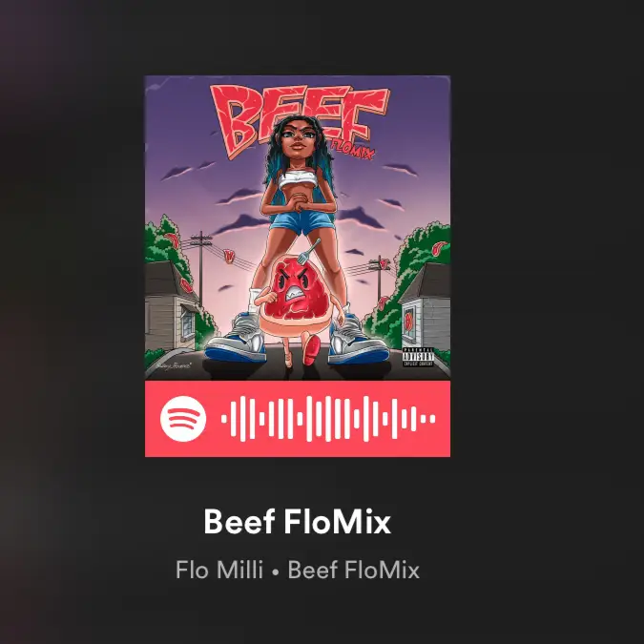Click the bold "Beef FloMix" song title
Image resolution: width=644 pixels, height=644 pixels.
[x=297, y=522]
